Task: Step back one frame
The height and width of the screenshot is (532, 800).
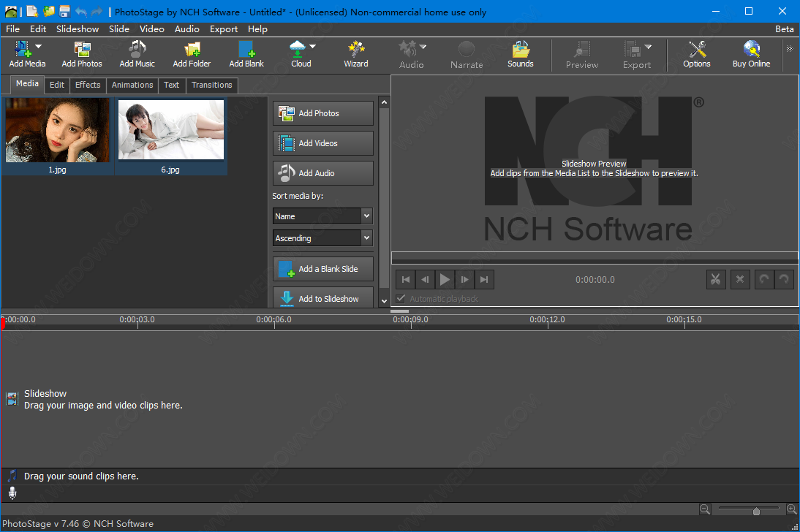Action: pos(425,279)
